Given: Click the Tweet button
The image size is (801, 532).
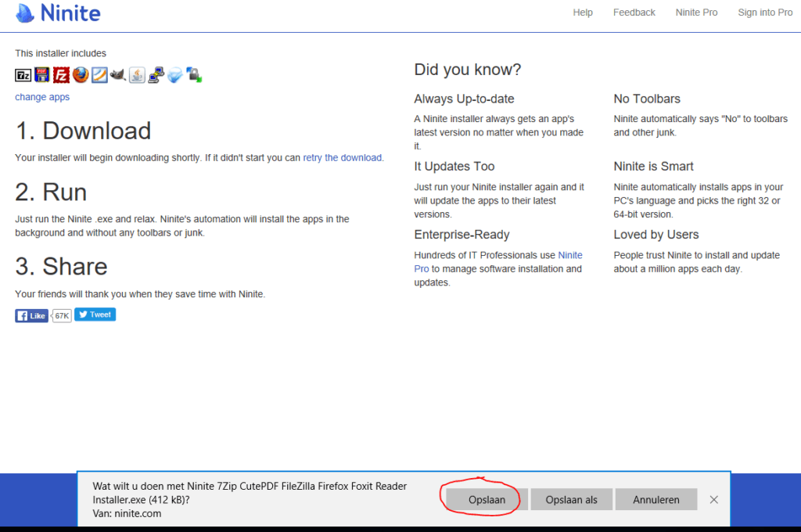Looking at the screenshot, I should pyautogui.click(x=95, y=315).
